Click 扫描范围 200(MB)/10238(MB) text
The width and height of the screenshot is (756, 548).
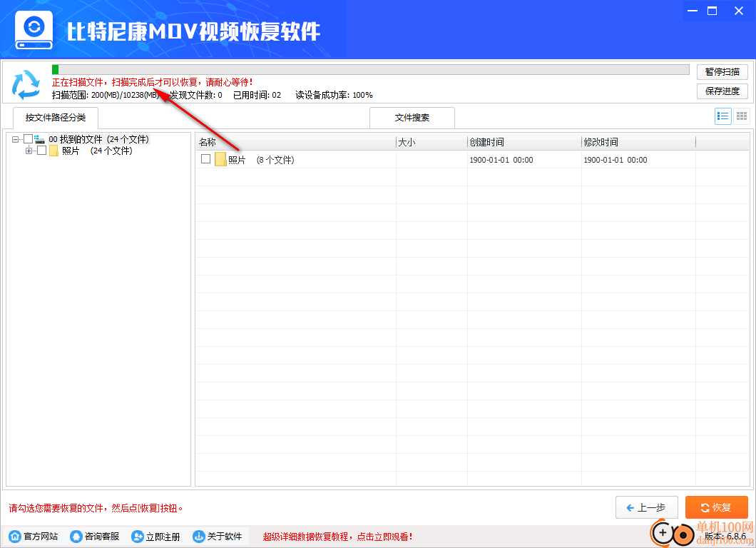click(x=106, y=95)
